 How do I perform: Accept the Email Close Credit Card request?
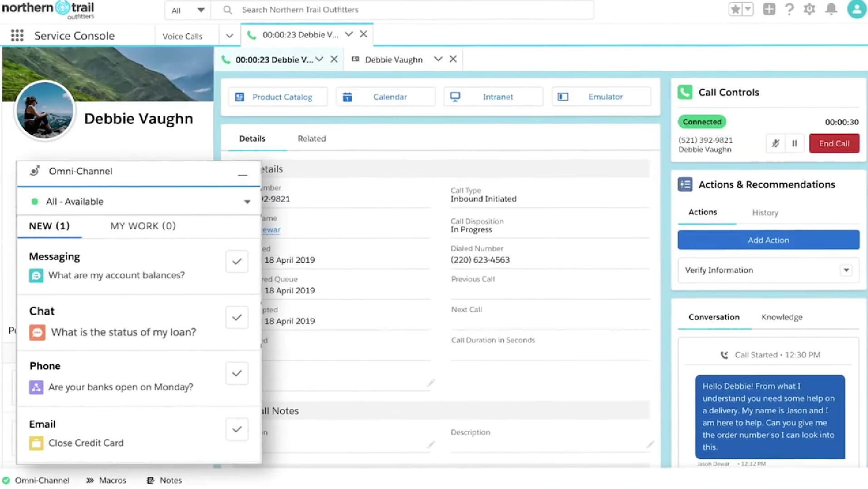(237, 429)
